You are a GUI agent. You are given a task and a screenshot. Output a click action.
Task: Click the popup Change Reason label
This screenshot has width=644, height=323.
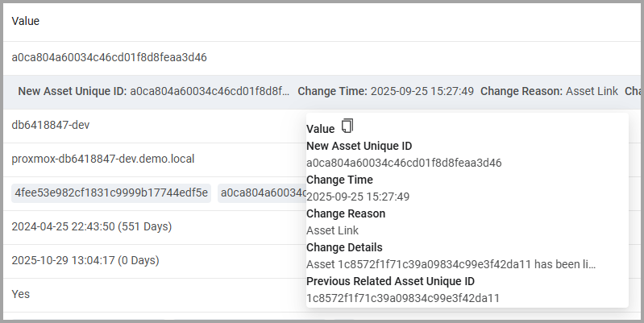point(346,213)
